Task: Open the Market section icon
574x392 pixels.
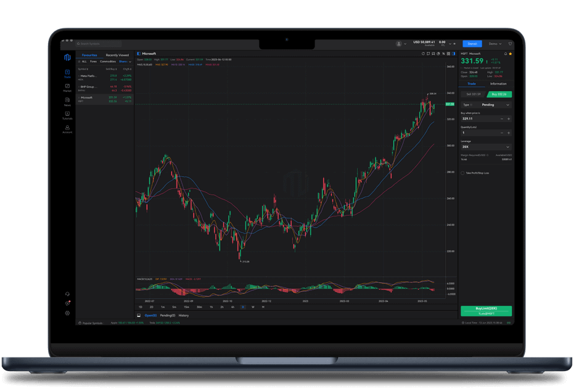Action: [67, 88]
